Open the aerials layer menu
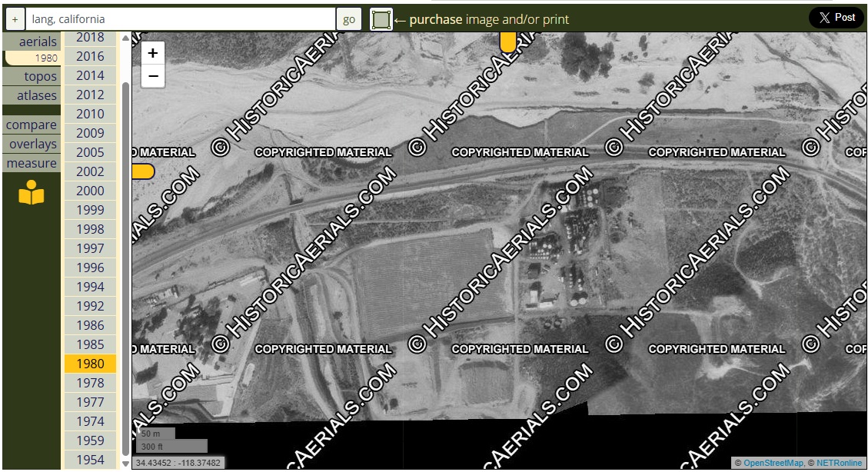Screen dimensions: 868x472 point(32,42)
